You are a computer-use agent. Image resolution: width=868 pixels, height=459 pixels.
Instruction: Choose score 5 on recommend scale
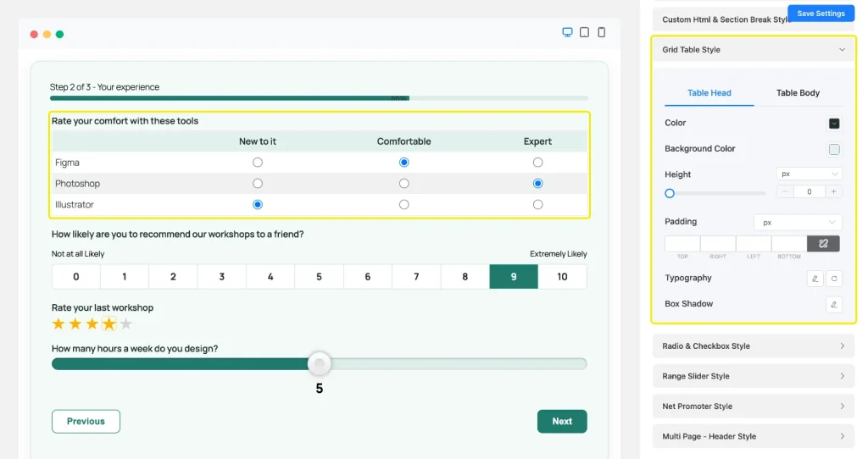coord(319,277)
